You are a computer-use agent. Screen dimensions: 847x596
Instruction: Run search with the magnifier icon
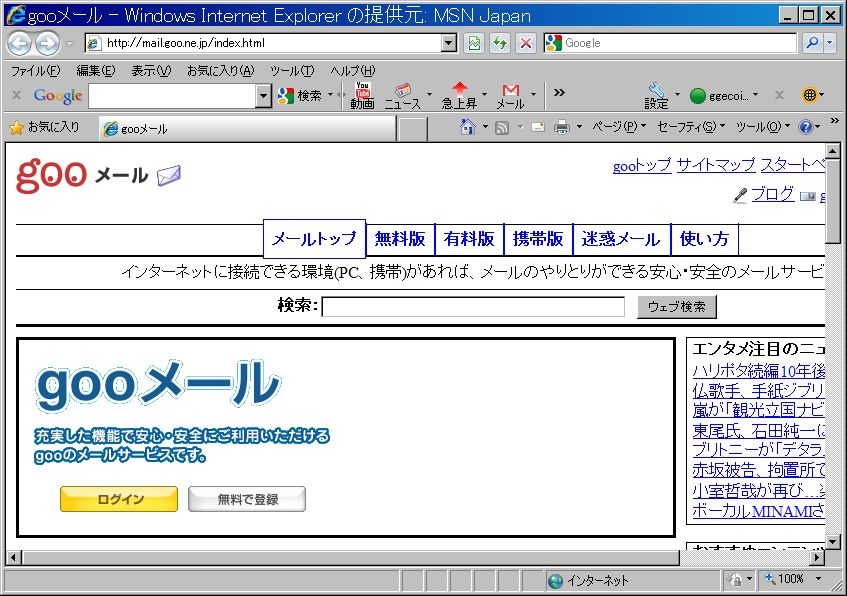812,43
